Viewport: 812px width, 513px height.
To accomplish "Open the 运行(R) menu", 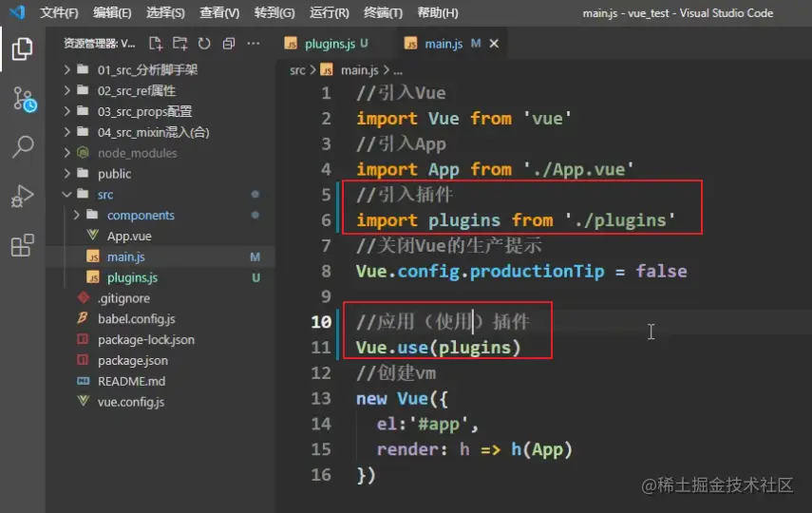I will (329, 12).
